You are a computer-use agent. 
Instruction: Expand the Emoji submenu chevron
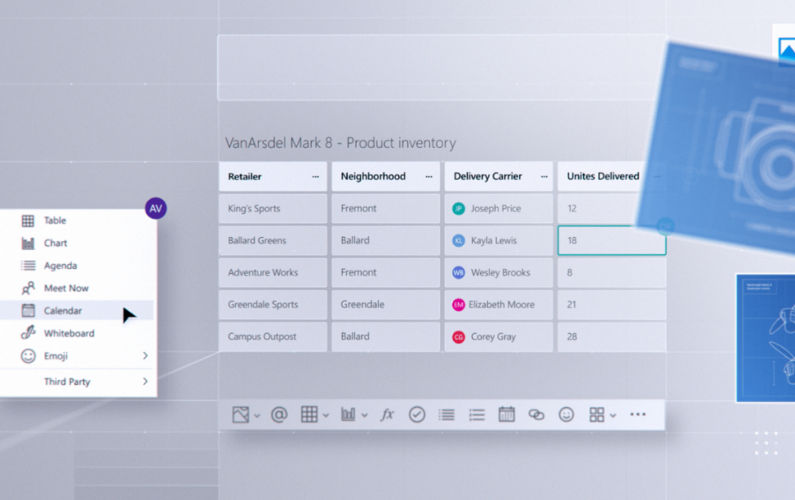tap(146, 356)
